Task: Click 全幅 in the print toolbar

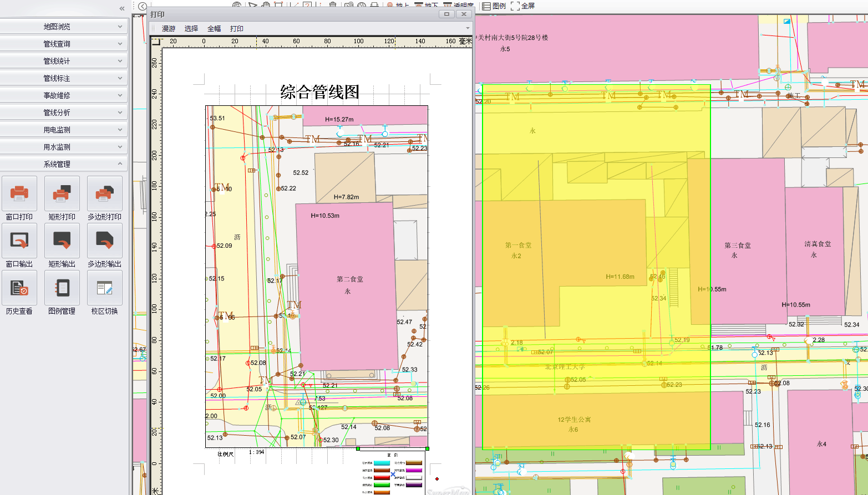Action: (214, 29)
